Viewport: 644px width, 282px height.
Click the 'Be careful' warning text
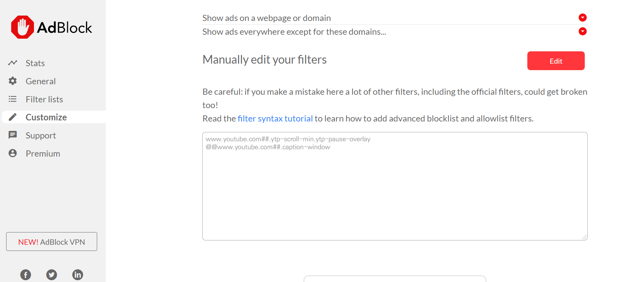pos(395,98)
